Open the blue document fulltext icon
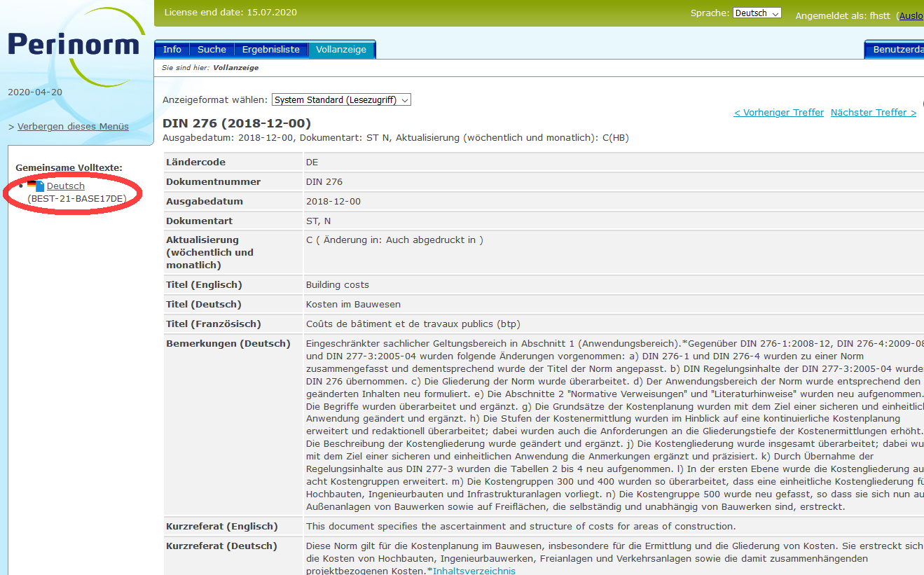Image resolution: width=924 pixels, height=575 pixels. click(40, 186)
